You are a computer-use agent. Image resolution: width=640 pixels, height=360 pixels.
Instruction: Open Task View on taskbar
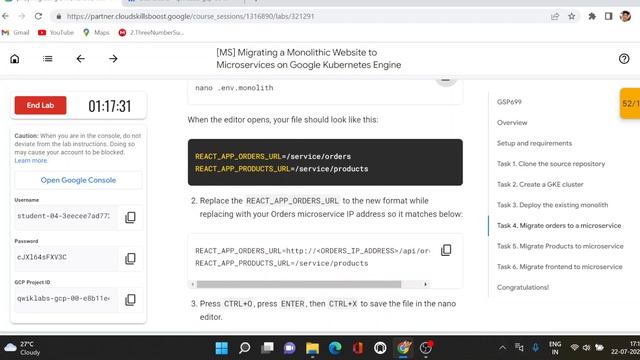tap(267, 348)
